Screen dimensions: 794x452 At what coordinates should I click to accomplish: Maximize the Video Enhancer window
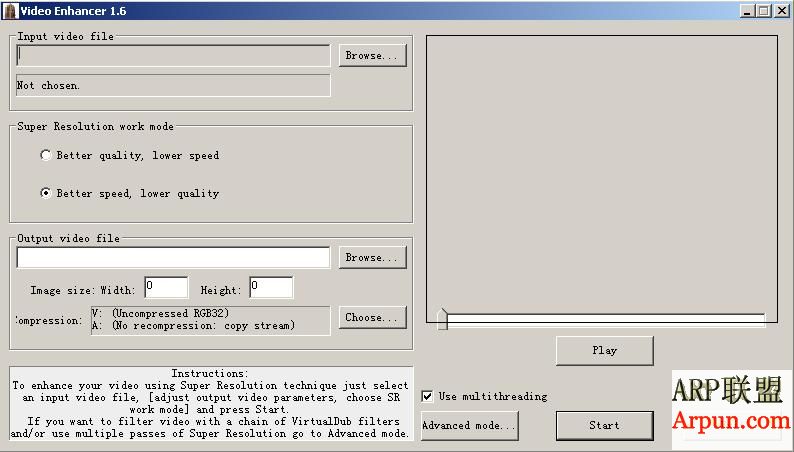(764, 11)
